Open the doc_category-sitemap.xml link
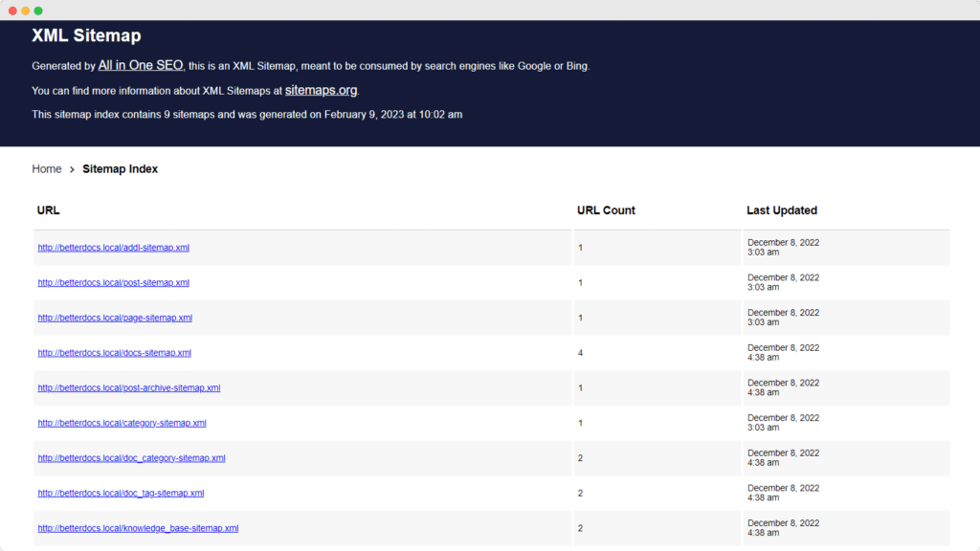Image resolution: width=980 pixels, height=551 pixels. pyautogui.click(x=131, y=457)
